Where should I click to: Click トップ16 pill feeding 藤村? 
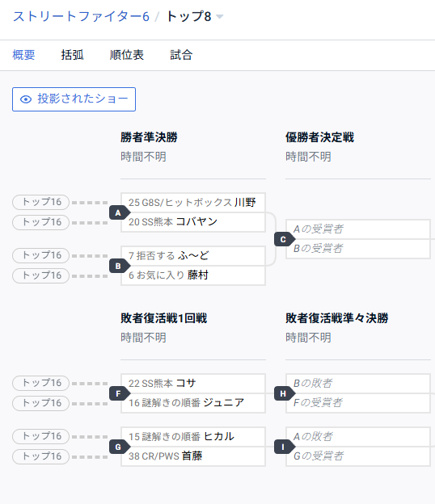(x=41, y=275)
